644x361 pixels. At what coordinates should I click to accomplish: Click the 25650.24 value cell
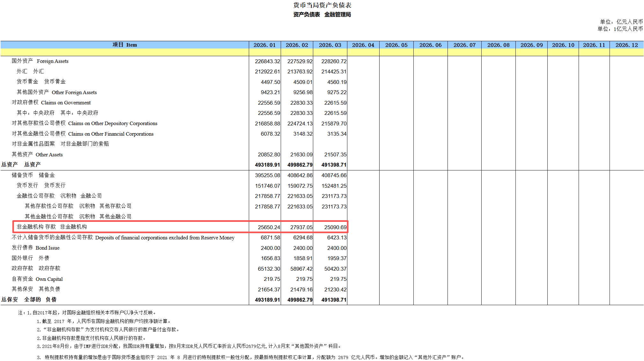click(x=269, y=227)
